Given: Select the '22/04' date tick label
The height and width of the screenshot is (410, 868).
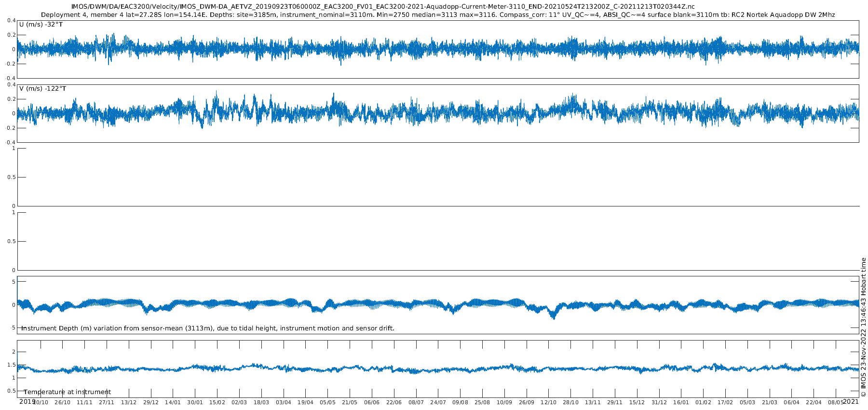Looking at the screenshot, I should coord(814,402).
